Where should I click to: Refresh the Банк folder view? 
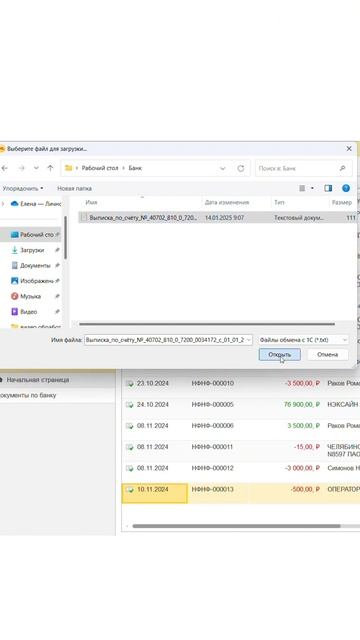click(x=241, y=168)
